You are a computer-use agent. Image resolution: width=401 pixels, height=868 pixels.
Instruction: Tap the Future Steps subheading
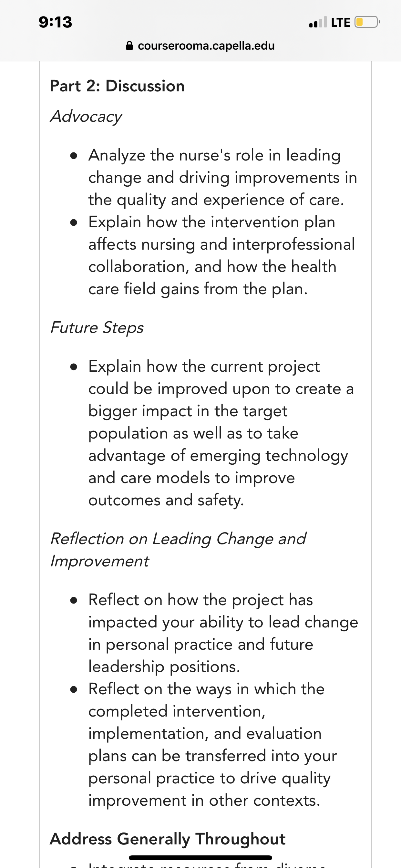[x=97, y=327]
